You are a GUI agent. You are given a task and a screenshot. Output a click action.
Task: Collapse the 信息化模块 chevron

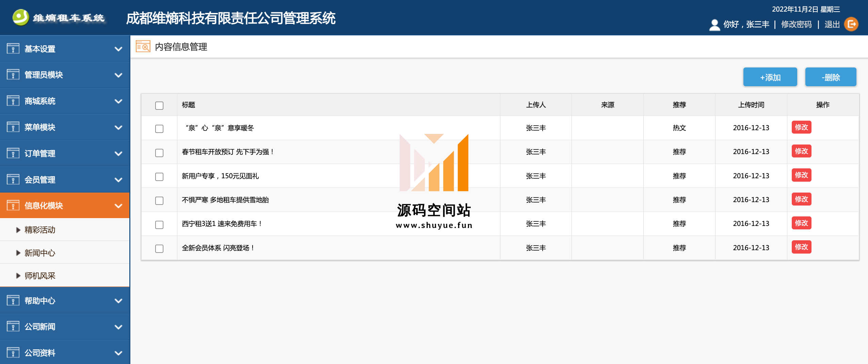click(x=118, y=206)
